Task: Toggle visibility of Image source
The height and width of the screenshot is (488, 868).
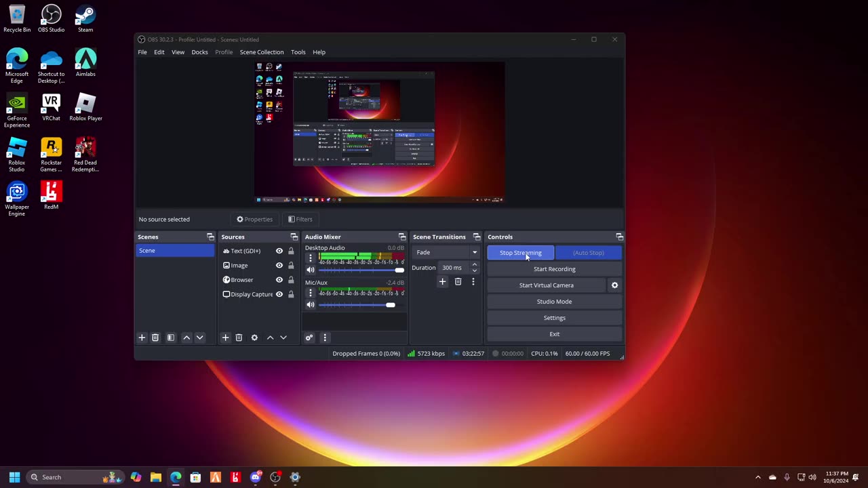Action: click(x=279, y=265)
